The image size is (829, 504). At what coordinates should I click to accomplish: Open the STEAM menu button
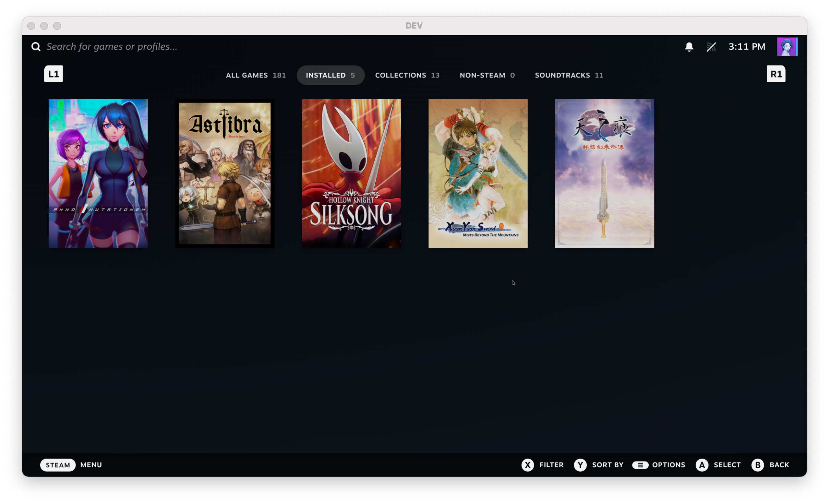[58, 465]
